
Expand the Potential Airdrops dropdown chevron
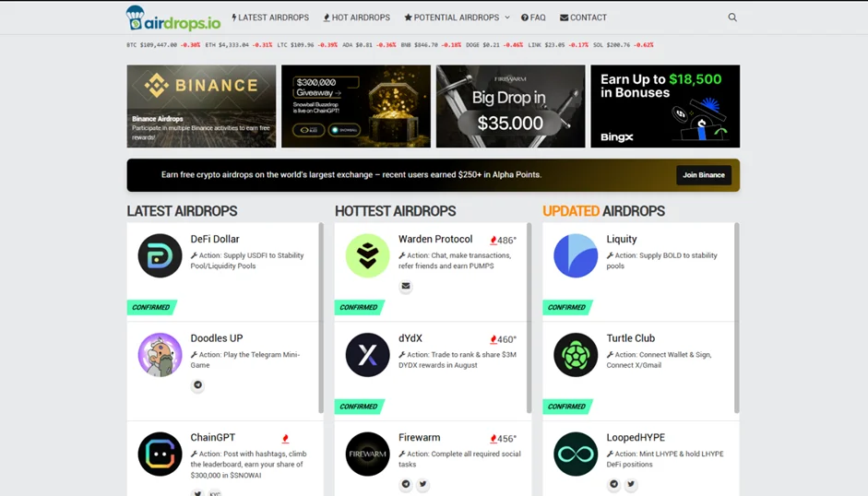[507, 18]
